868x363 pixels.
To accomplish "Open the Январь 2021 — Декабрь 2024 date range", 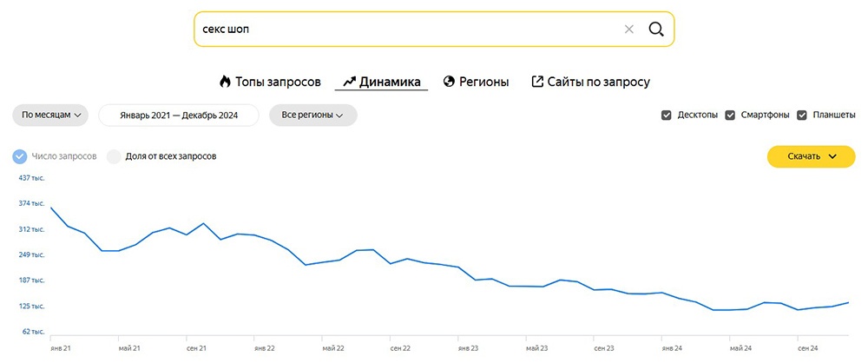I will pos(179,115).
